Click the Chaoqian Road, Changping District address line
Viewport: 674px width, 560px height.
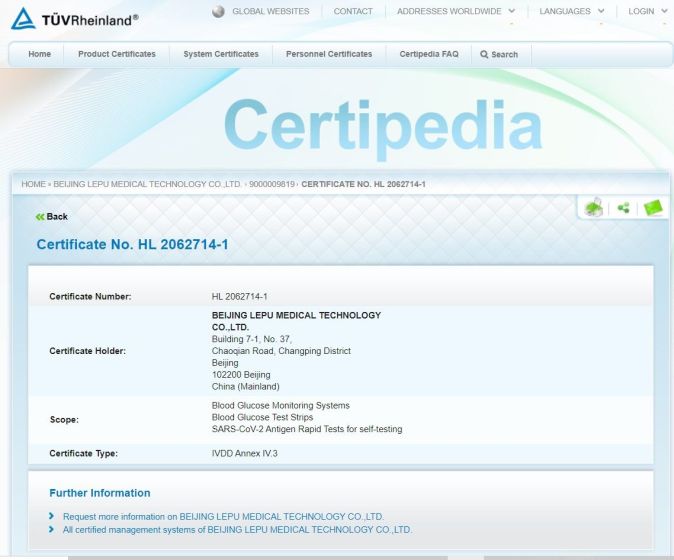click(x=281, y=351)
